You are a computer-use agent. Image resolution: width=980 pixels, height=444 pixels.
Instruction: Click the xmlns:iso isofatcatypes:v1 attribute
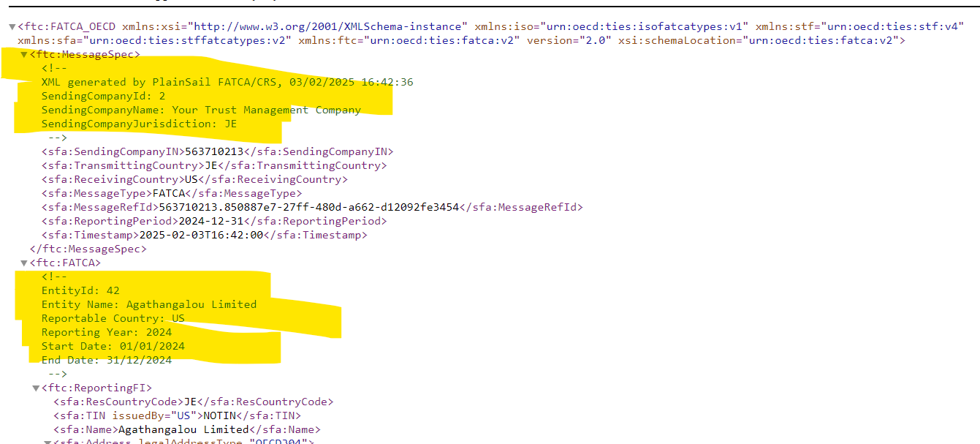[x=612, y=26]
